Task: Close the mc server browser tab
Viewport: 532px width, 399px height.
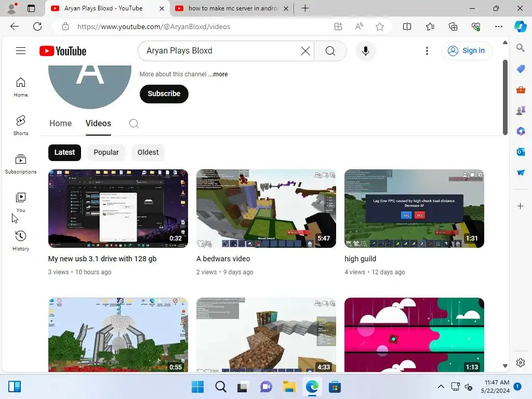Action: (286, 8)
